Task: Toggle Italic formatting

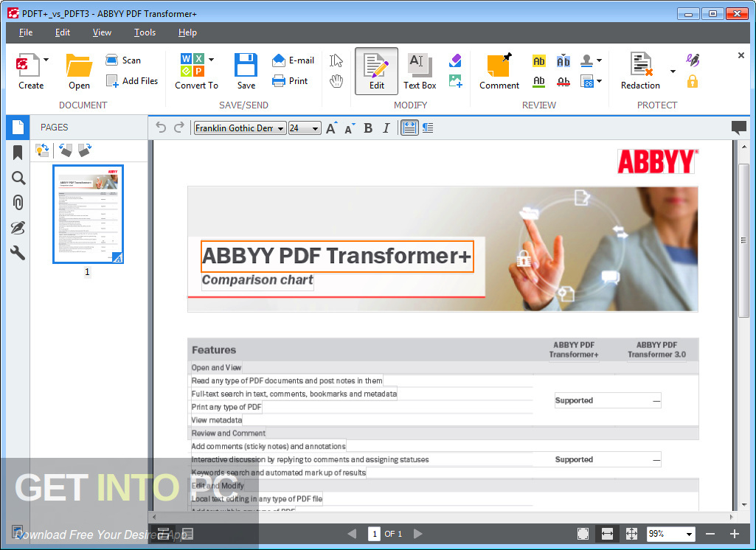Action: click(x=386, y=128)
